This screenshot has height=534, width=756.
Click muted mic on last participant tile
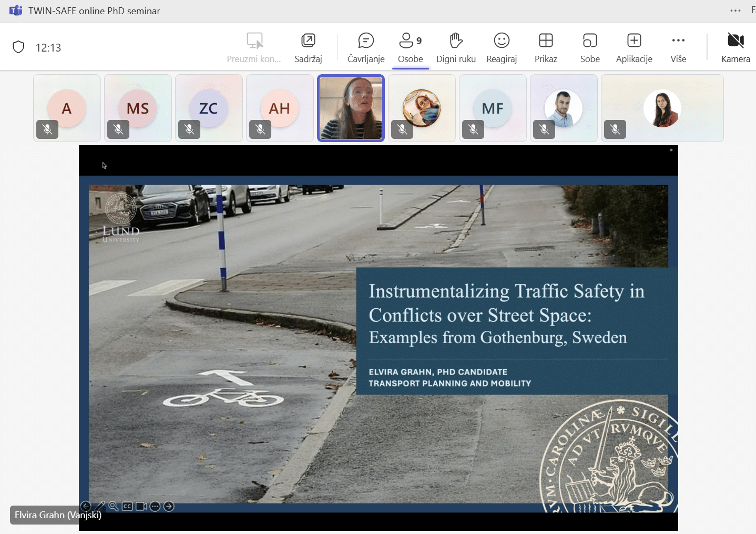pyautogui.click(x=615, y=129)
